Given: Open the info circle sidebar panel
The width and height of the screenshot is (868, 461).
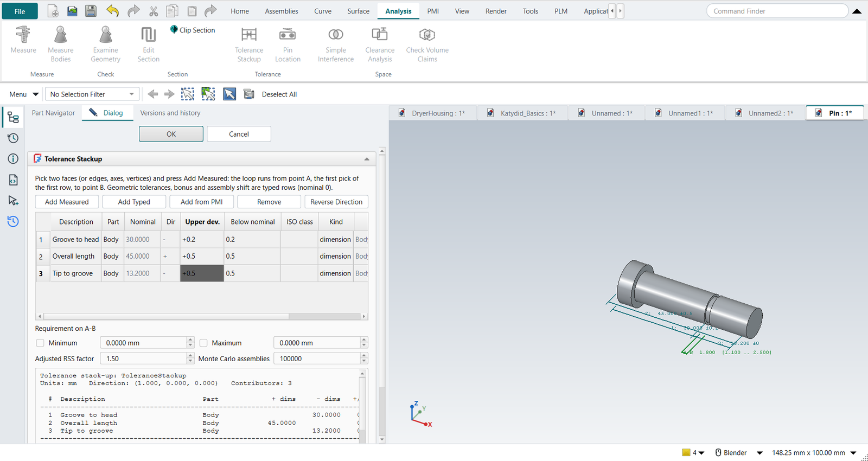Looking at the screenshot, I should click(x=13, y=159).
